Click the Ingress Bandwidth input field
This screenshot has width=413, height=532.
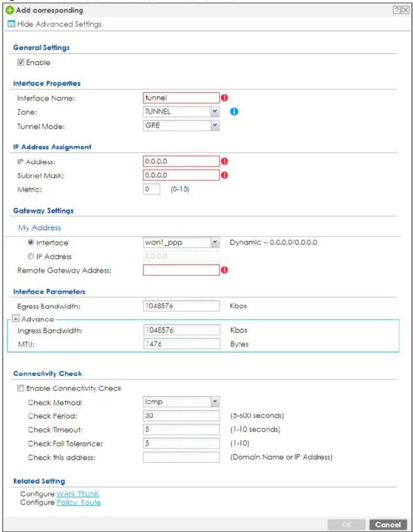click(x=181, y=331)
